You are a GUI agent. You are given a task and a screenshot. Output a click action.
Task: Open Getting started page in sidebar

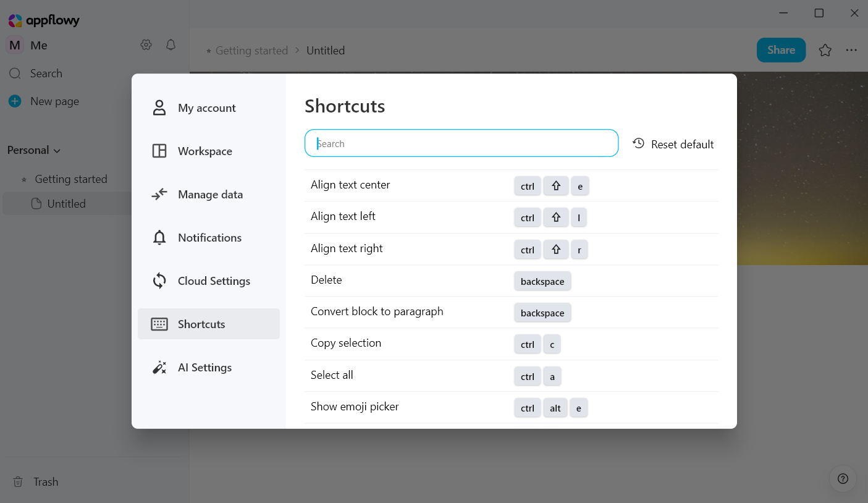click(x=71, y=179)
